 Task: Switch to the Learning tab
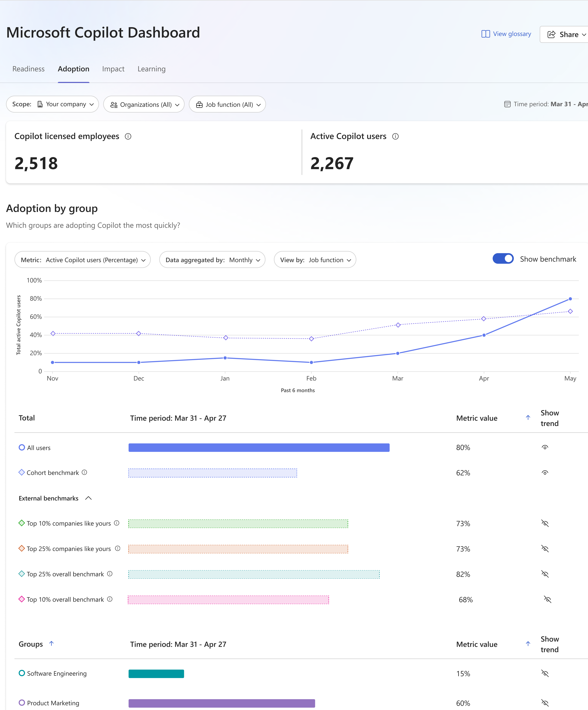(x=152, y=69)
